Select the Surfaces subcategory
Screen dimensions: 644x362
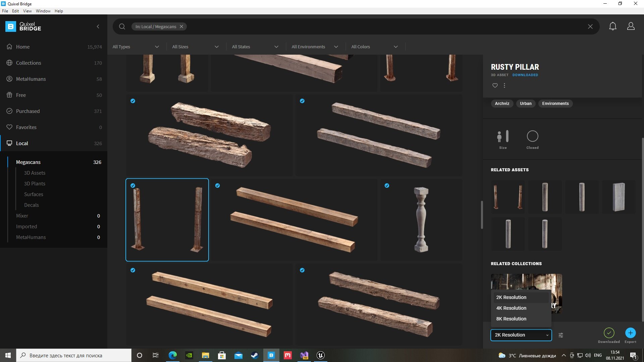[x=34, y=194]
